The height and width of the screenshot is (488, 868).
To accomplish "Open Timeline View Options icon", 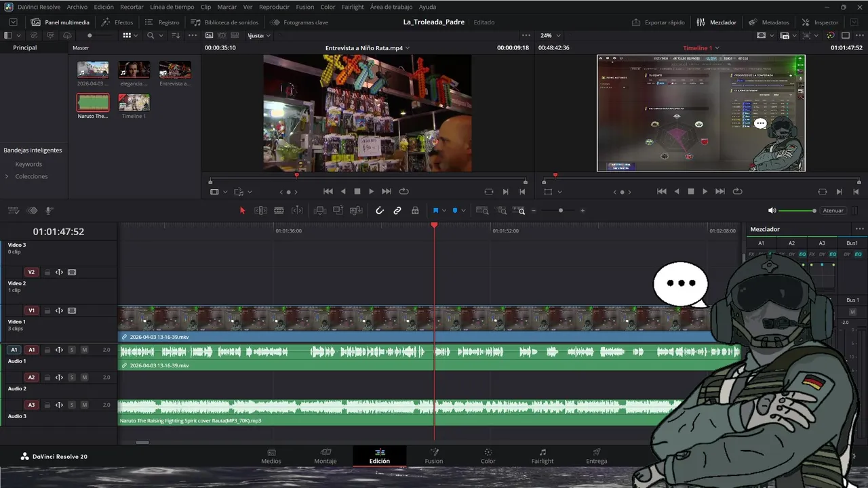I will 13,211.
